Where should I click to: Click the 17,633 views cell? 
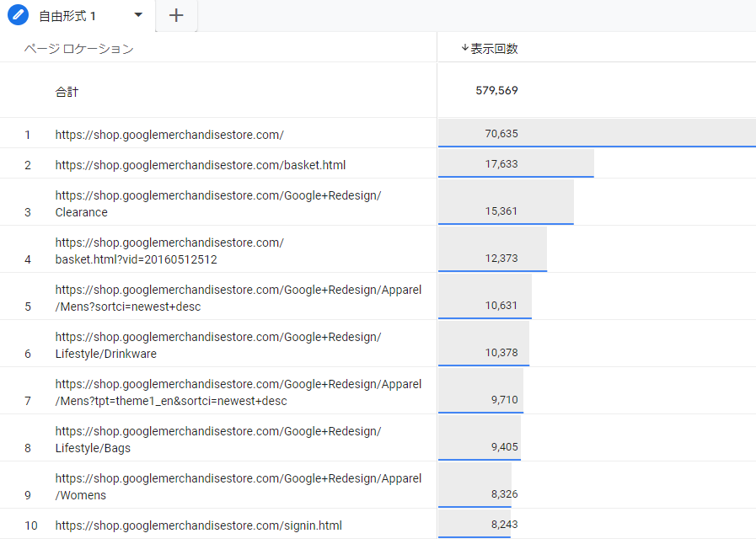coord(501,164)
